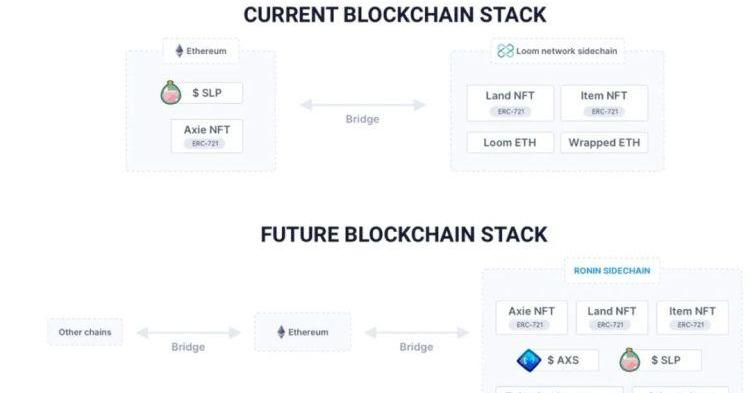Click the arrow between Ethereum and Ronin sidechain
This screenshot has height=393, width=750.
(x=417, y=333)
